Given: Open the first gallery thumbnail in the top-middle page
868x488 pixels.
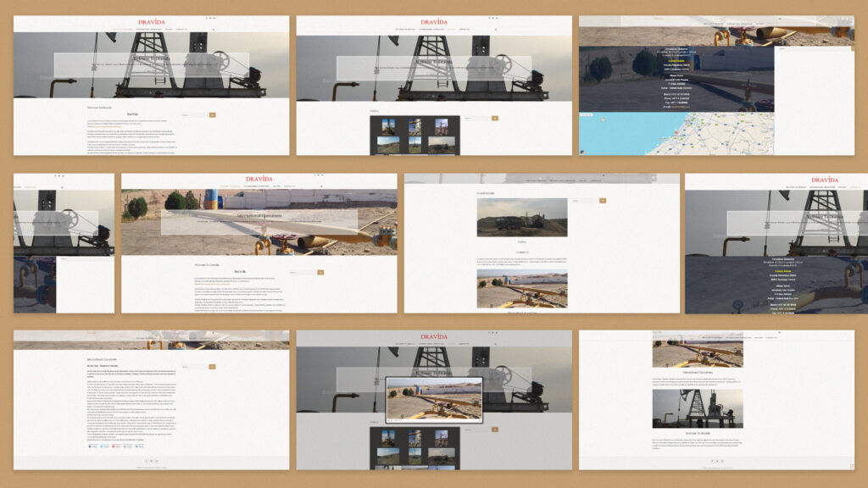Looking at the screenshot, I should (387, 126).
